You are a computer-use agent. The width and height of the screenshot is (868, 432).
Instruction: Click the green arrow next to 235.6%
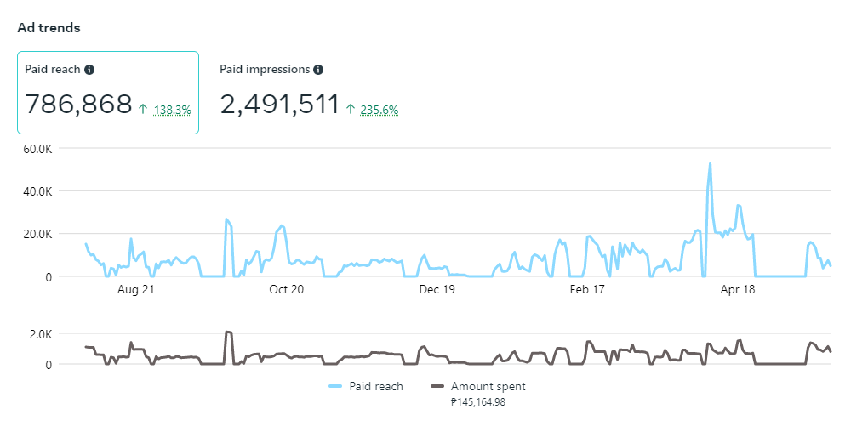click(351, 109)
